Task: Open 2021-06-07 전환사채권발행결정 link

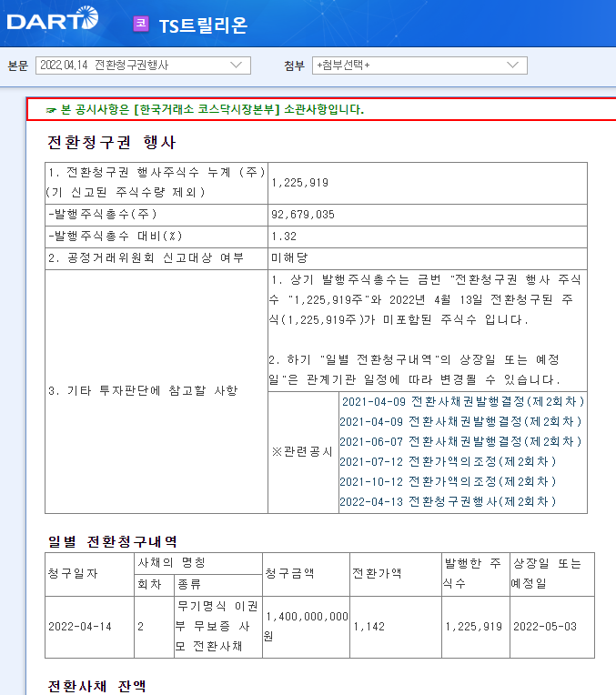Action: (x=460, y=441)
